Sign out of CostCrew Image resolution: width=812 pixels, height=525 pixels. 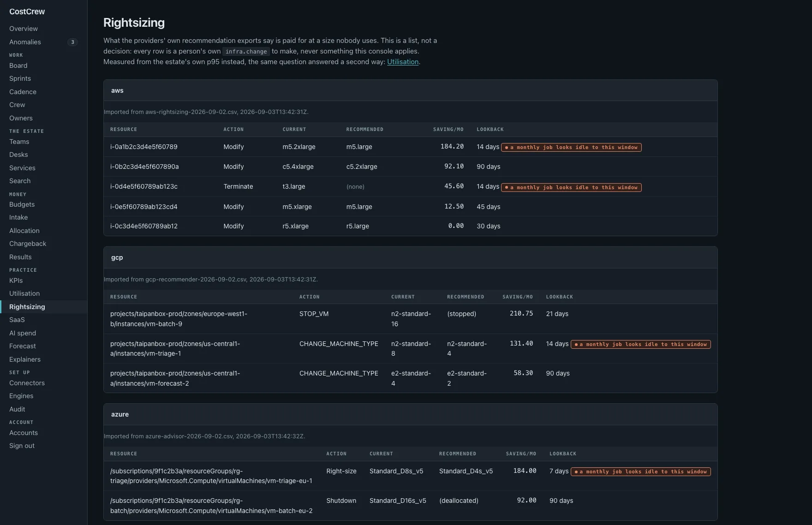click(x=22, y=446)
